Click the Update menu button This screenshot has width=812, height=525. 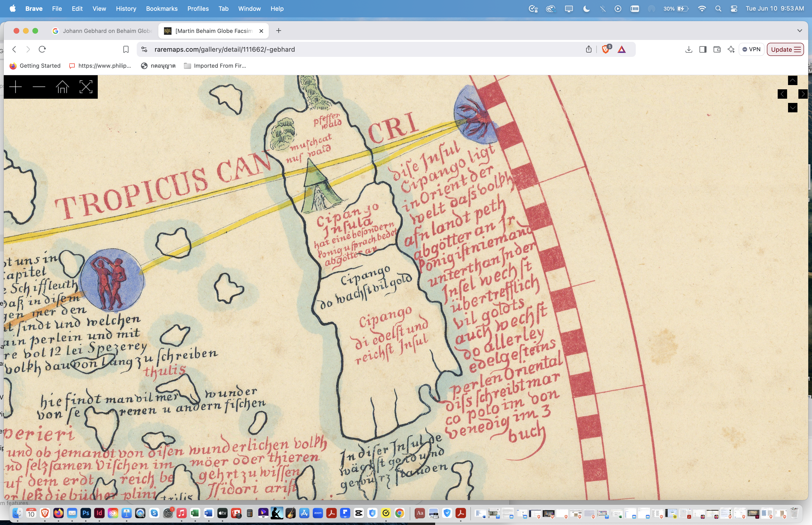(x=785, y=49)
